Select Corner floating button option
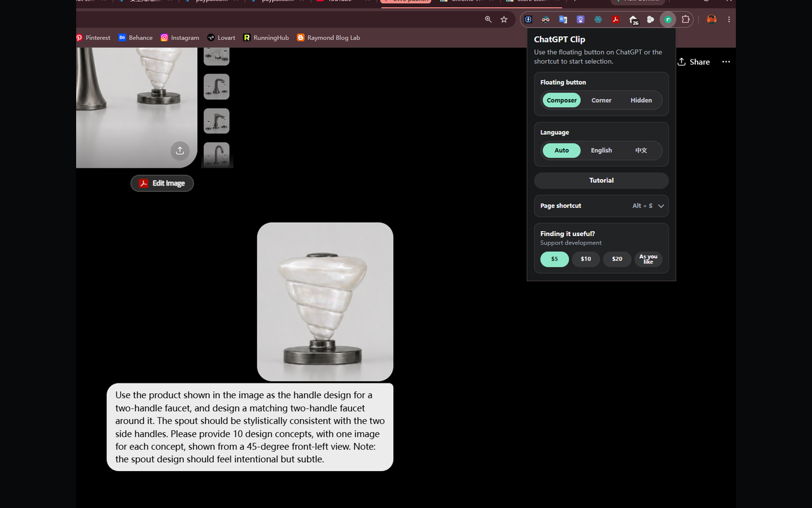 (x=601, y=100)
